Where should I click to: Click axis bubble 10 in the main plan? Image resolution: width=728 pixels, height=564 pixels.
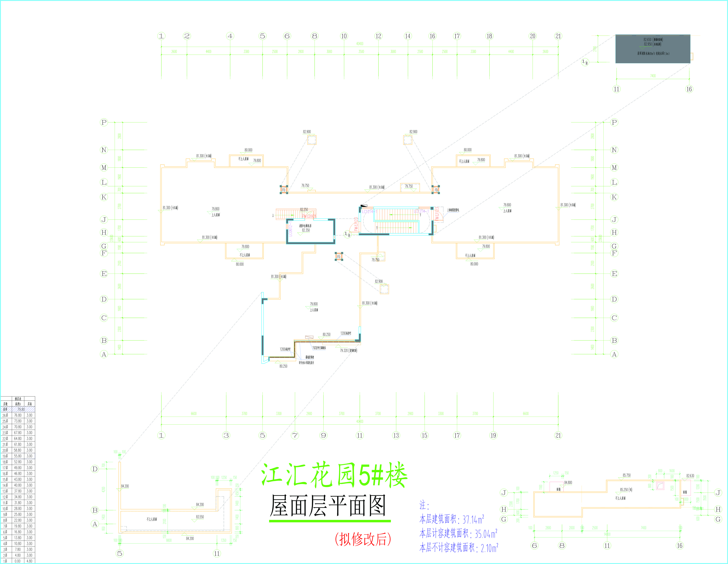coord(344,36)
